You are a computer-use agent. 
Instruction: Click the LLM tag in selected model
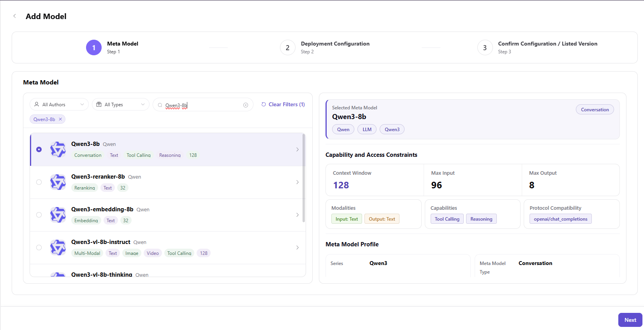point(367,130)
